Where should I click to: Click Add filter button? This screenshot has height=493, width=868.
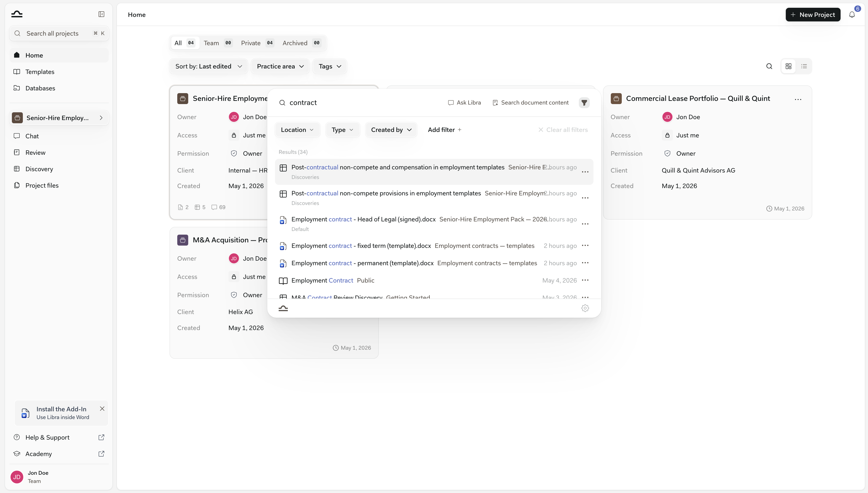pos(445,130)
